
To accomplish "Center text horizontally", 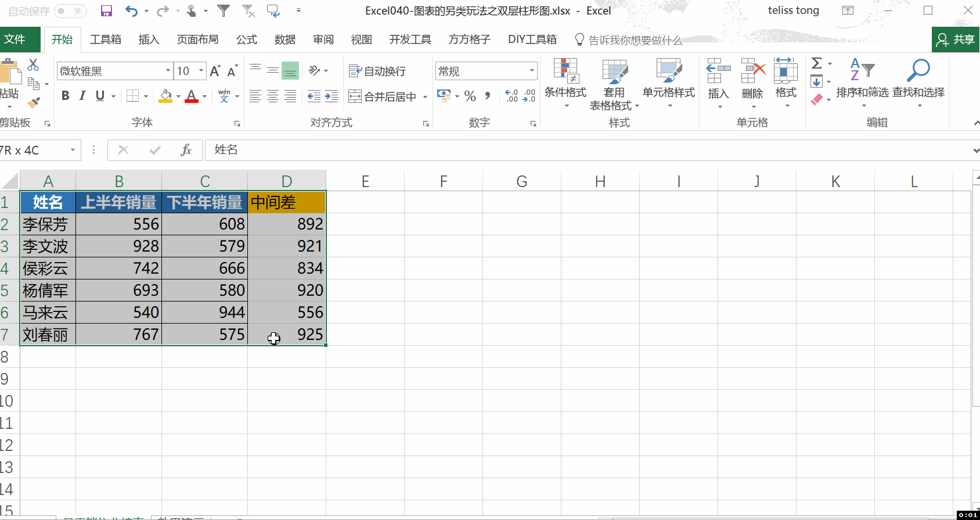I will tap(273, 96).
